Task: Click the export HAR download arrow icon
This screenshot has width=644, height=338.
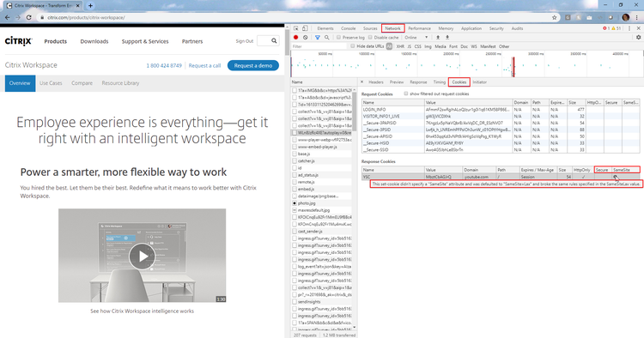Action: [x=447, y=38]
